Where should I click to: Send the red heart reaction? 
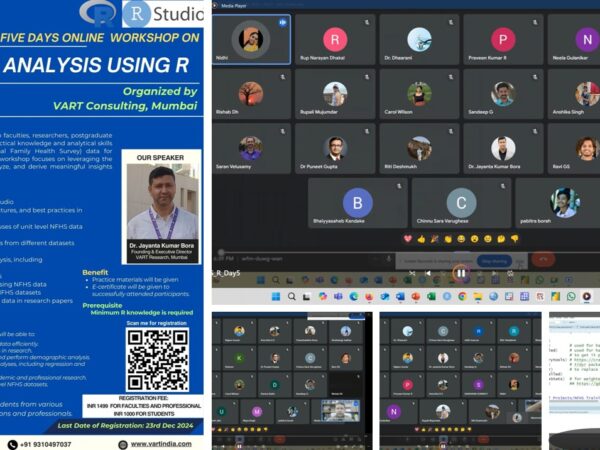pos(408,239)
